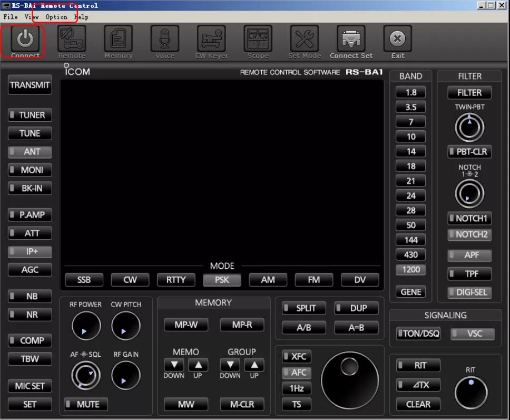The image size is (510, 420).
Task: Click the RF GAIN knob
Action: tap(126, 376)
